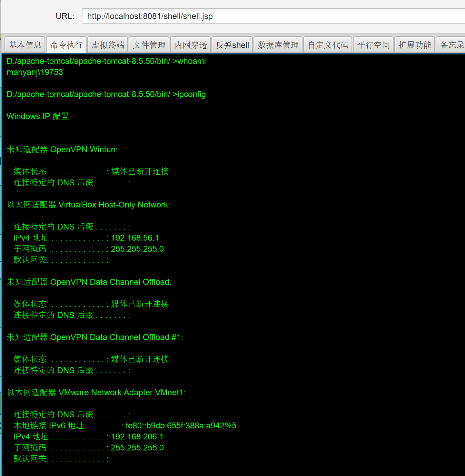This screenshot has width=465, height=476.
Task: Switch to the 反弹shell tab
Action: [232, 45]
